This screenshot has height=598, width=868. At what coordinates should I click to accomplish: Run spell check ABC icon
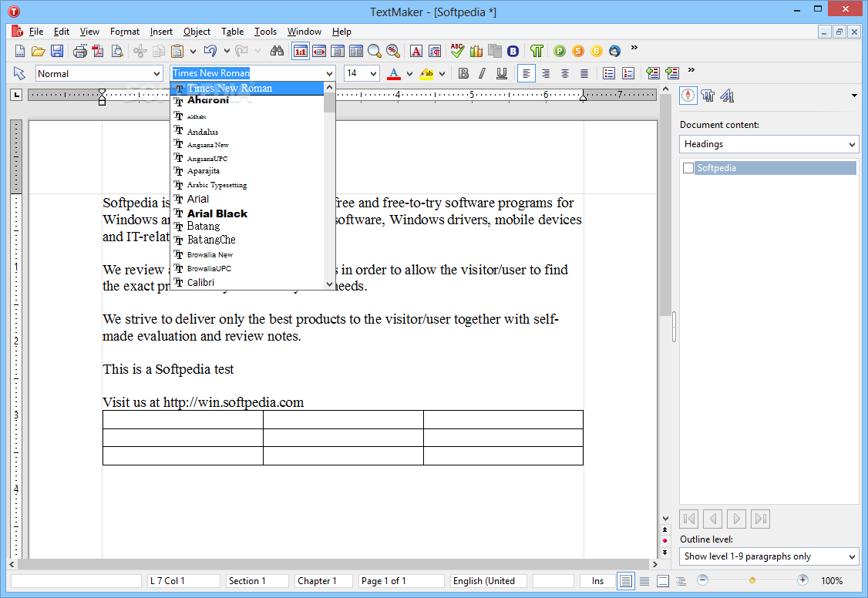(457, 51)
